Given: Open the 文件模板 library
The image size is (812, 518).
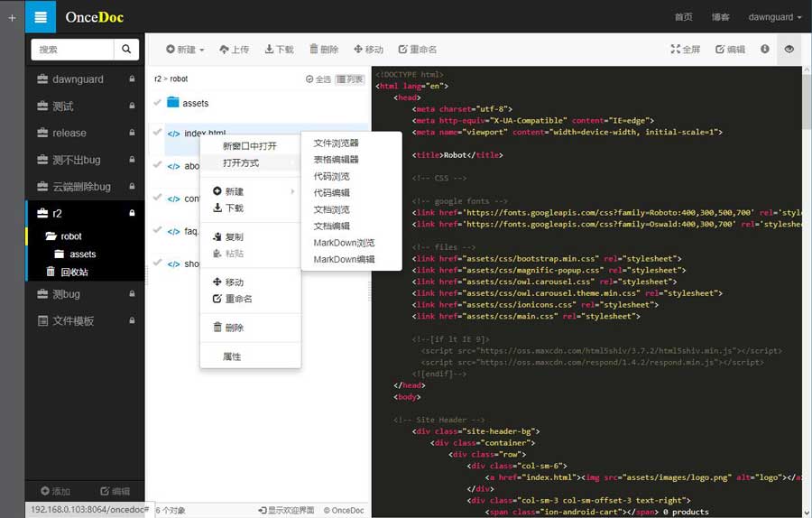Looking at the screenshot, I should pos(72,321).
